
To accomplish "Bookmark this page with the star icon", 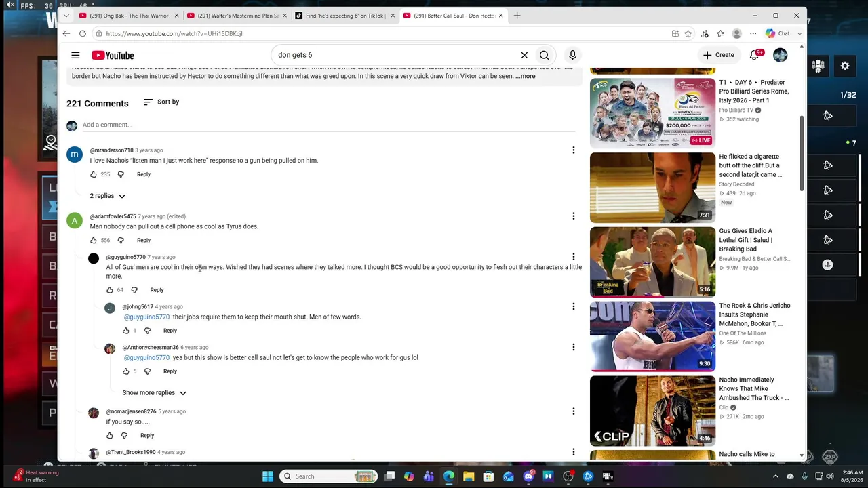I will 688,33.
